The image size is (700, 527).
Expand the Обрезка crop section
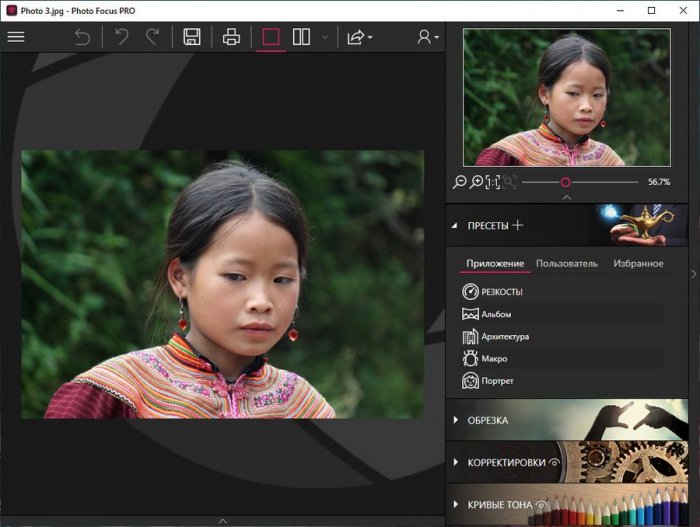coord(487,420)
